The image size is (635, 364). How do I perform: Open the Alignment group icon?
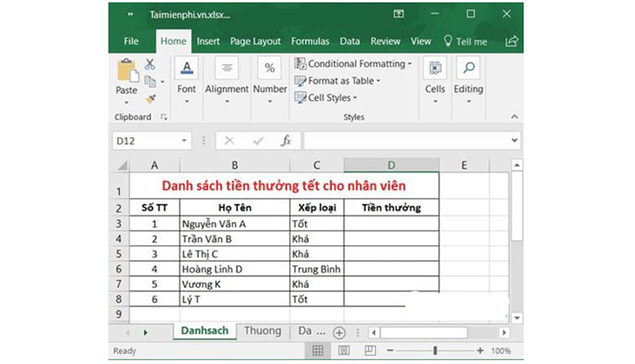coord(227,68)
